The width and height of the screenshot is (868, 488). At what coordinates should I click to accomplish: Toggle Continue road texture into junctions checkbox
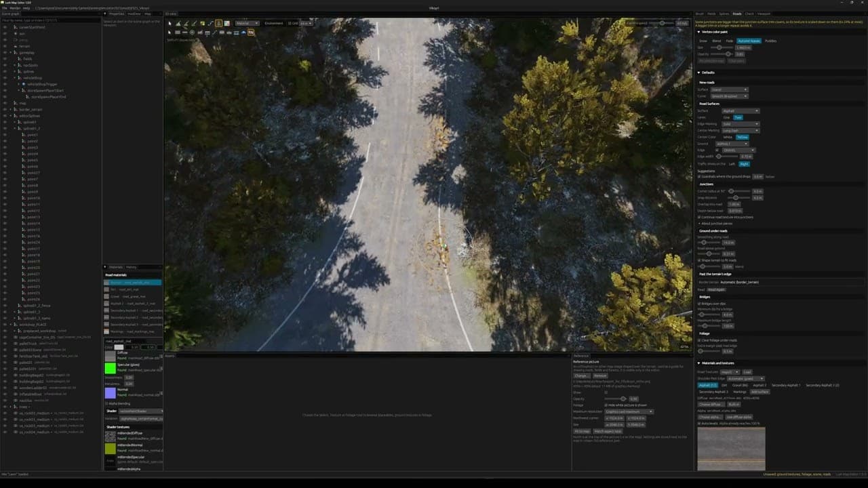coord(700,217)
